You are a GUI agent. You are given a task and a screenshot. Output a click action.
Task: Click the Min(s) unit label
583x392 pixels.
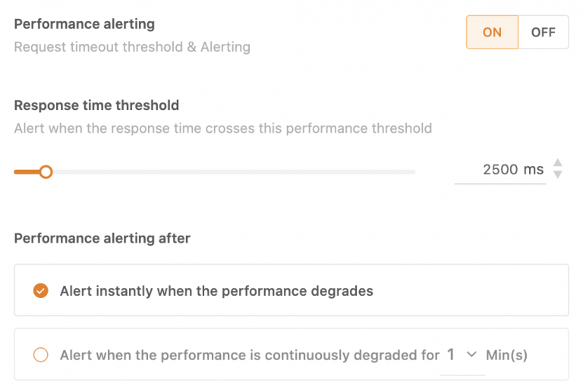[506, 356]
